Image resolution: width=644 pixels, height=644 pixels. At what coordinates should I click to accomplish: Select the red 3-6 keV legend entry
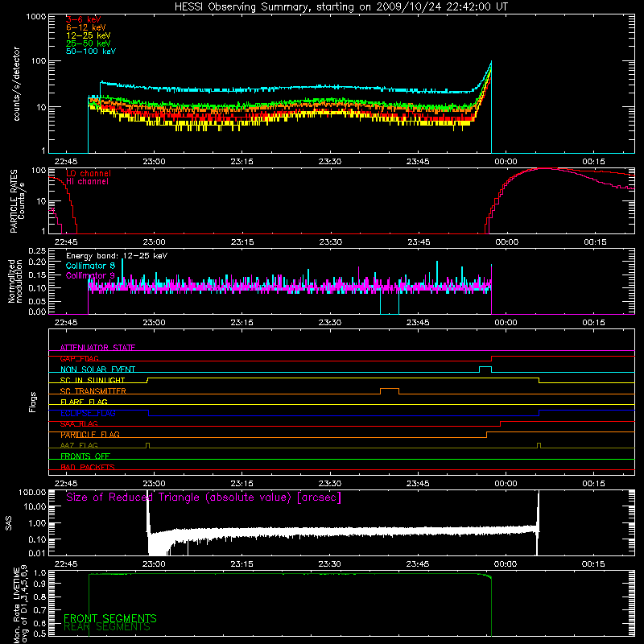click(x=84, y=19)
